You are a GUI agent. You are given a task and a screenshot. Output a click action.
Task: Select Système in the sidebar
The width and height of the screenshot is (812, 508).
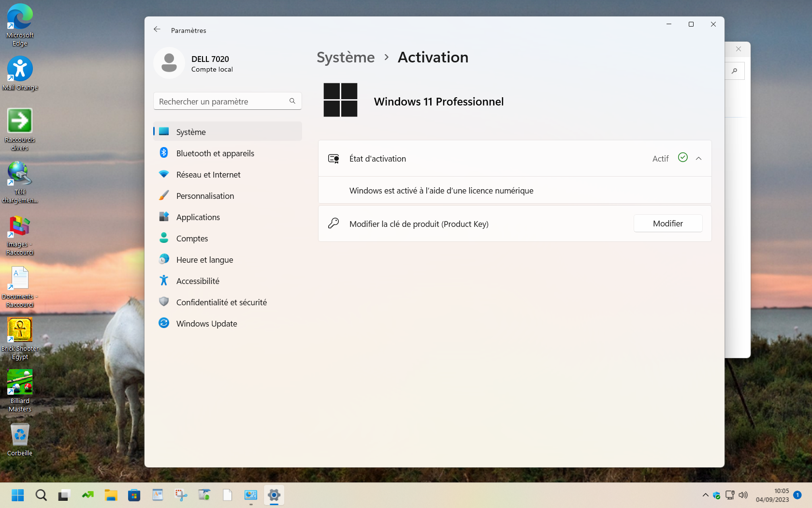point(228,132)
